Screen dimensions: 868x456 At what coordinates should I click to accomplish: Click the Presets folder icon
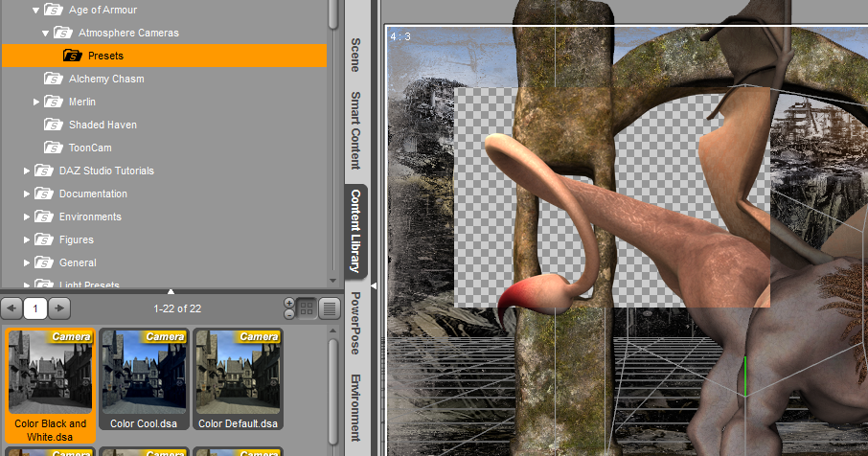tap(72, 56)
